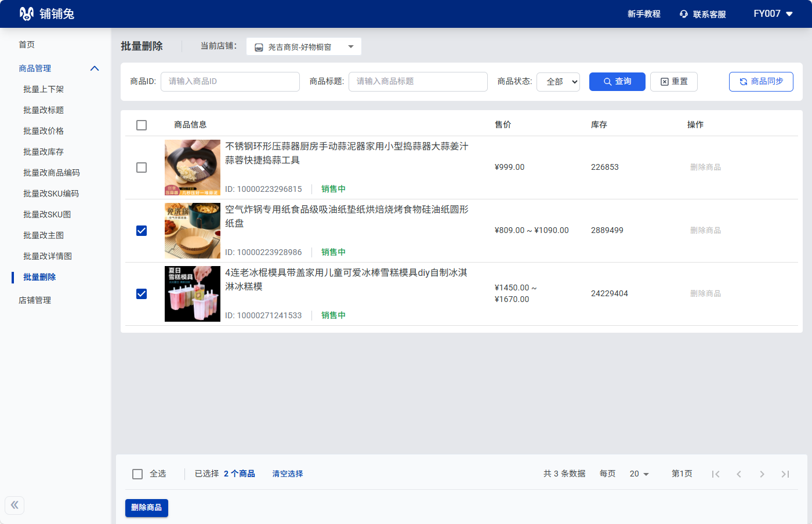The width and height of the screenshot is (812, 524).
Task: Click the 商品ID input field
Action: pyautogui.click(x=230, y=82)
